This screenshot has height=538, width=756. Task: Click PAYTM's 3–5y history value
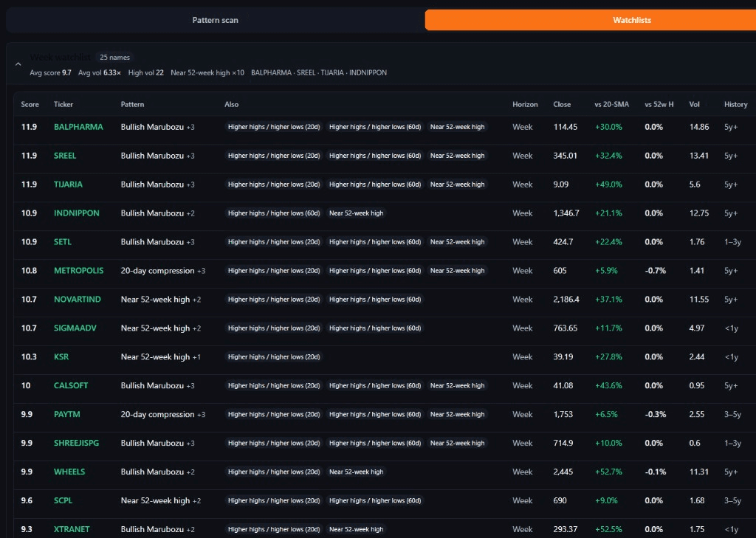click(732, 414)
